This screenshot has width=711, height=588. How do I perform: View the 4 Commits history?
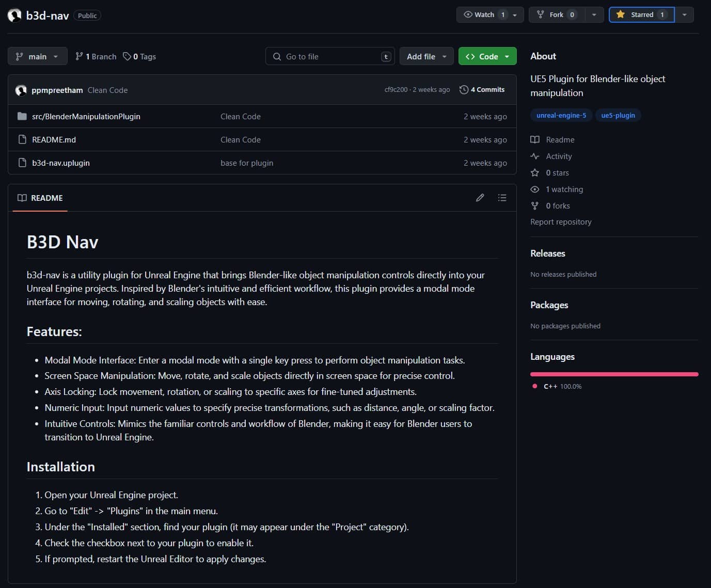click(x=482, y=90)
